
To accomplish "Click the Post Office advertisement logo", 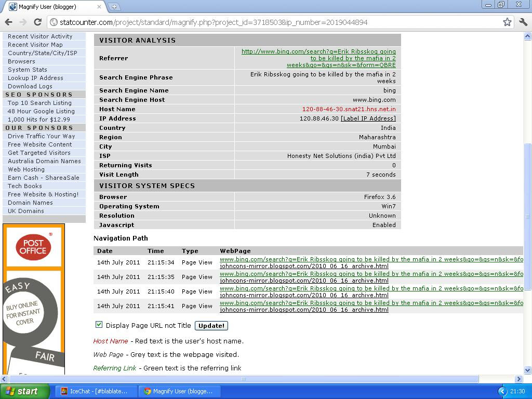I will (x=34, y=247).
